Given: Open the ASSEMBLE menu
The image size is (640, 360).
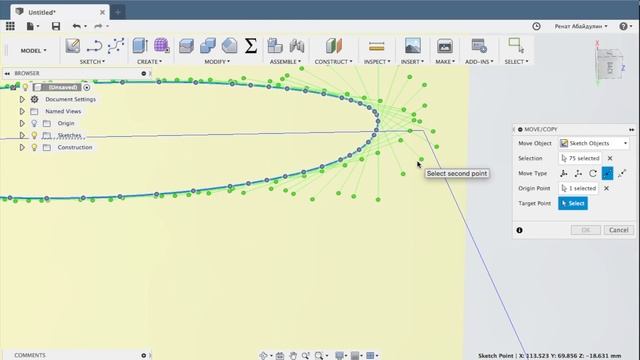Looking at the screenshot, I should click(285, 62).
